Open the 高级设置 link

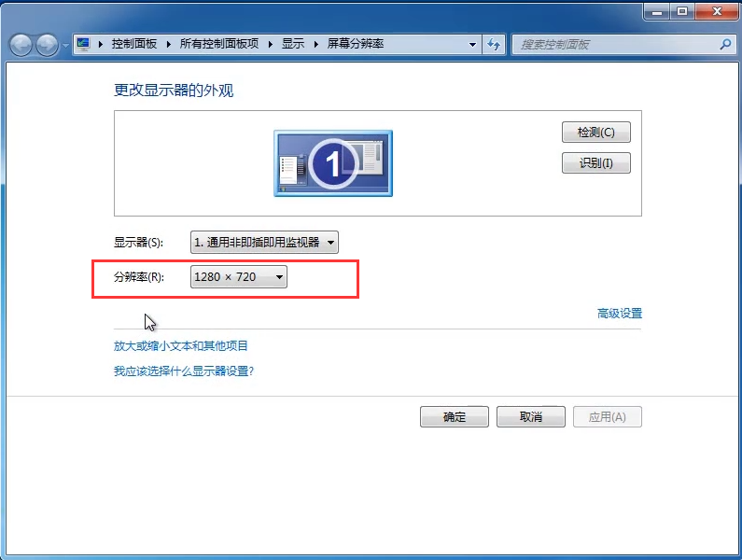click(620, 314)
